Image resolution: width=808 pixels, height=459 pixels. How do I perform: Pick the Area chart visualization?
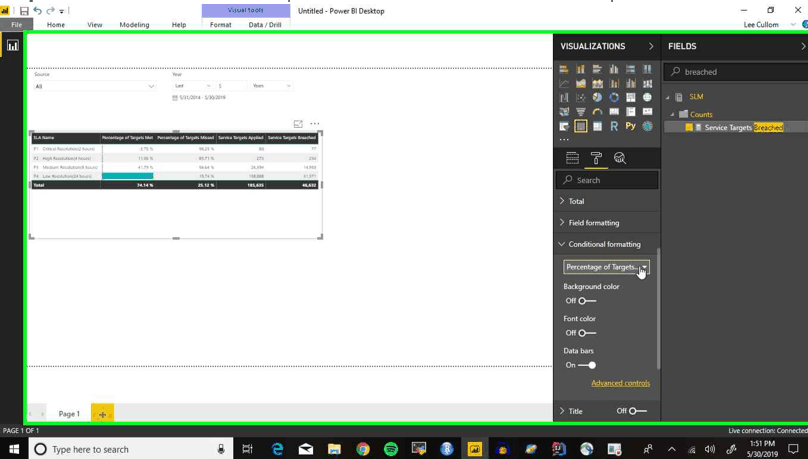[x=581, y=83]
